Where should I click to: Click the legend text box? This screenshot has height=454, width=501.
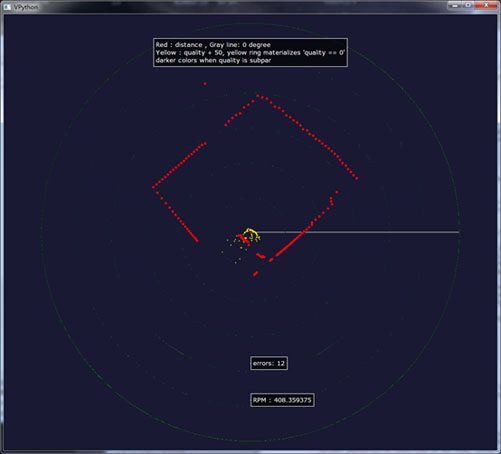coord(250,53)
